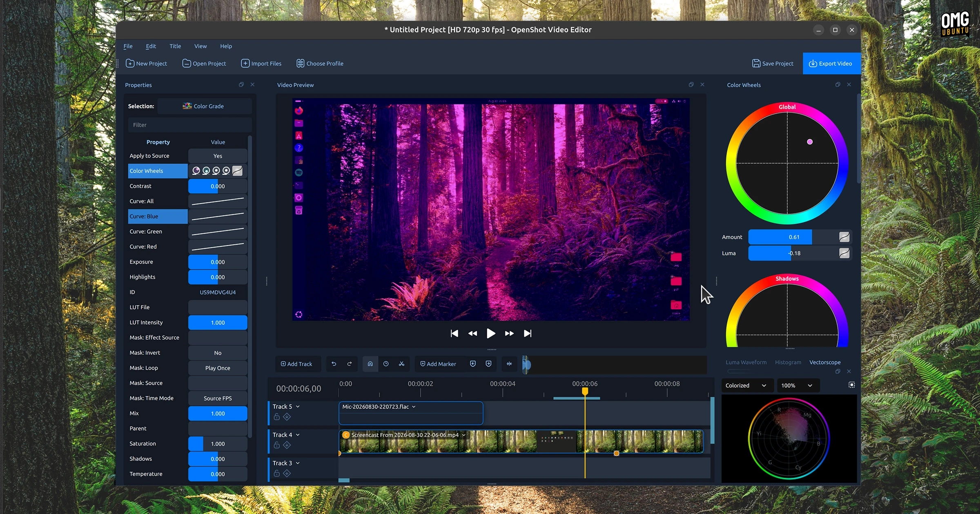Click Add Marker button

click(438, 363)
